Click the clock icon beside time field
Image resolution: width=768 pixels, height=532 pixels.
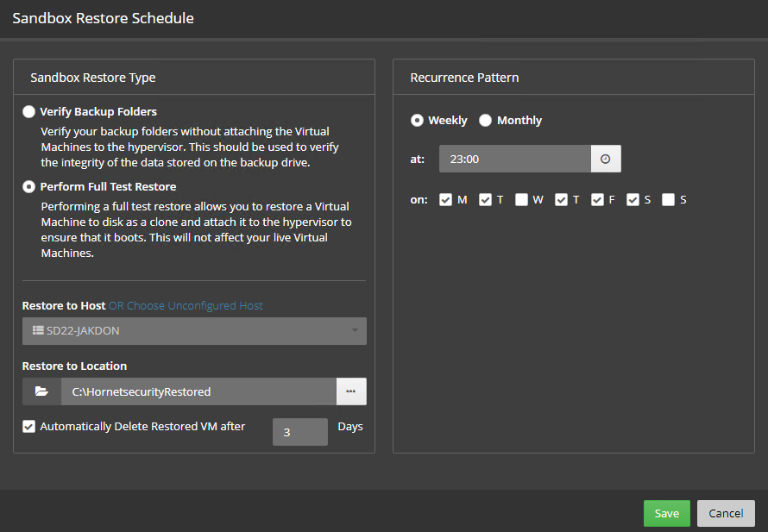pyautogui.click(x=605, y=160)
